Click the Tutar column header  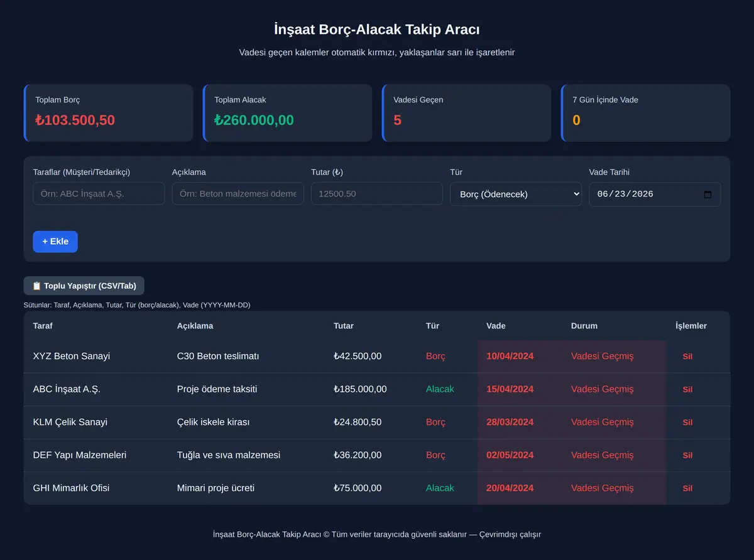[x=344, y=326]
